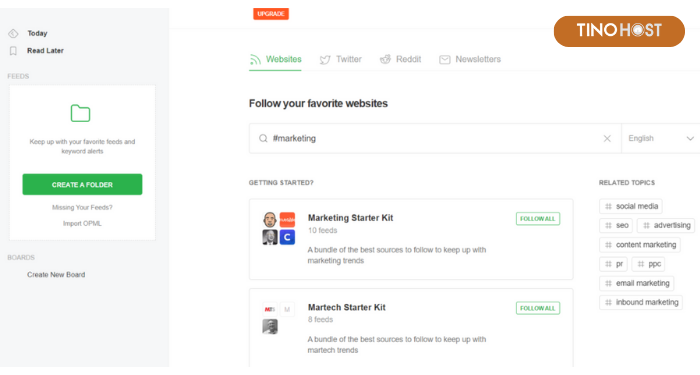Clear the #marketing search with X

(607, 138)
